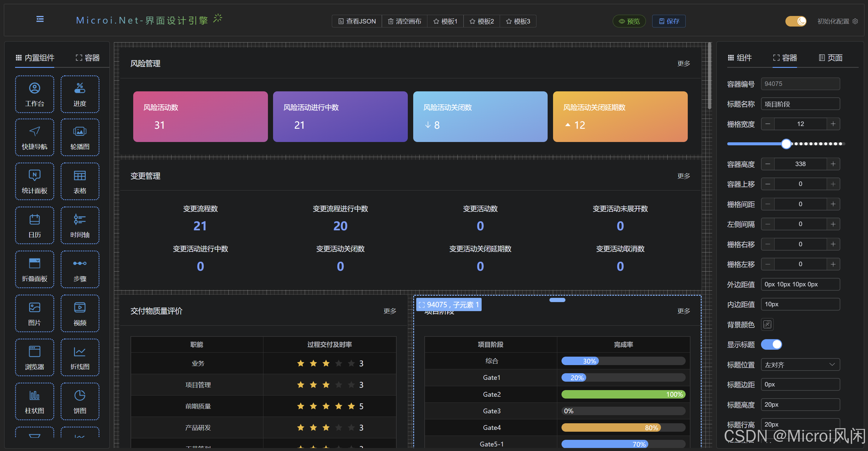Screen dimensions: 868x451
Task: Add the 图片 image component
Action: point(34,314)
